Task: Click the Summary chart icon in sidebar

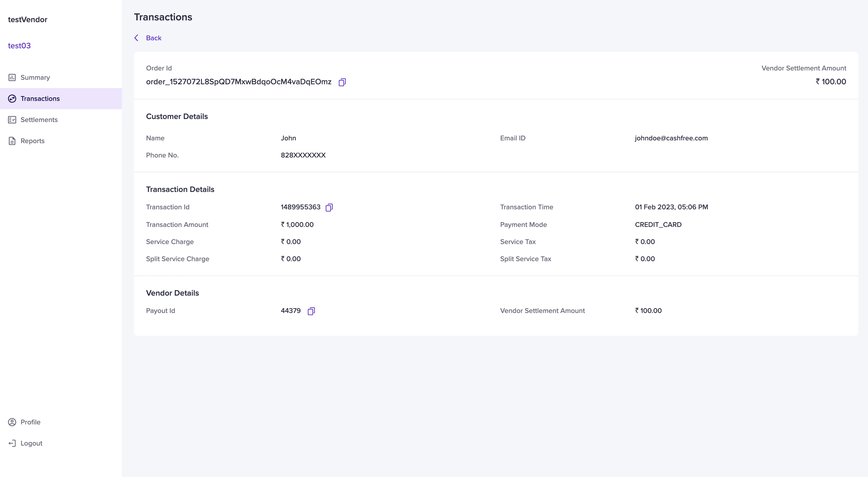Action: 12,77
